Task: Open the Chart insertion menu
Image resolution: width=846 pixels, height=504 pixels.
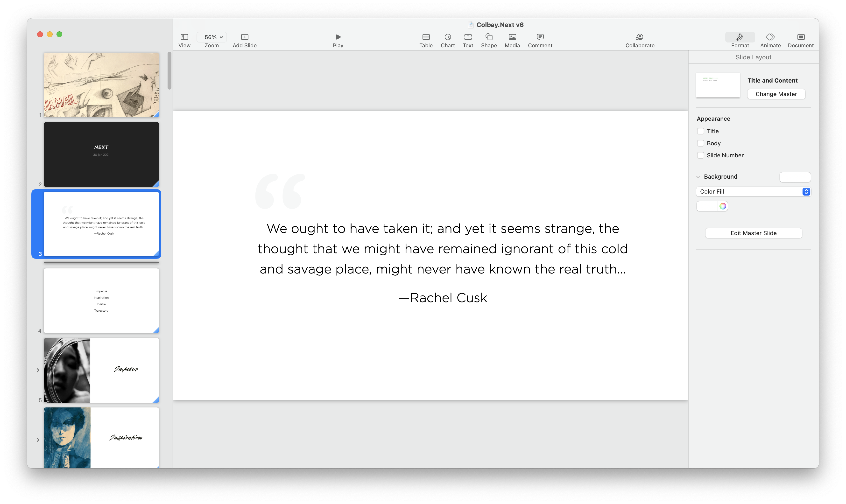Action: pyautogui.click(x=448, y=37)
